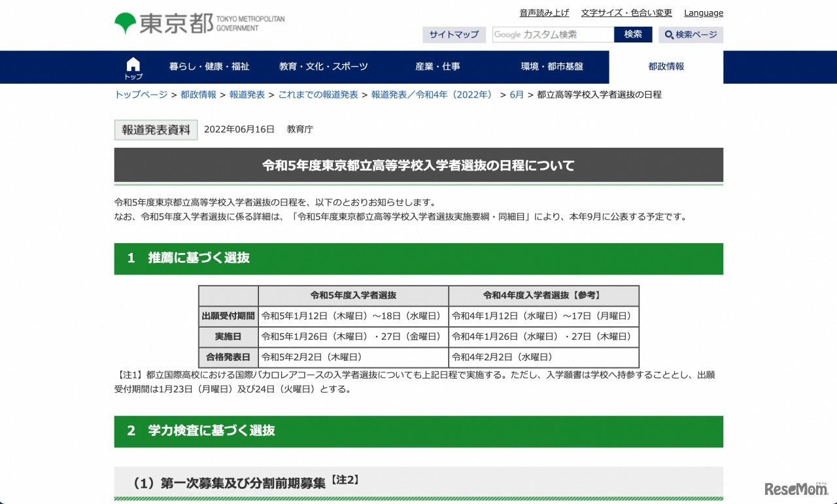Open the サイトマップ button
The height and width of the screenshot is (504, 837).
click(454, 35)
